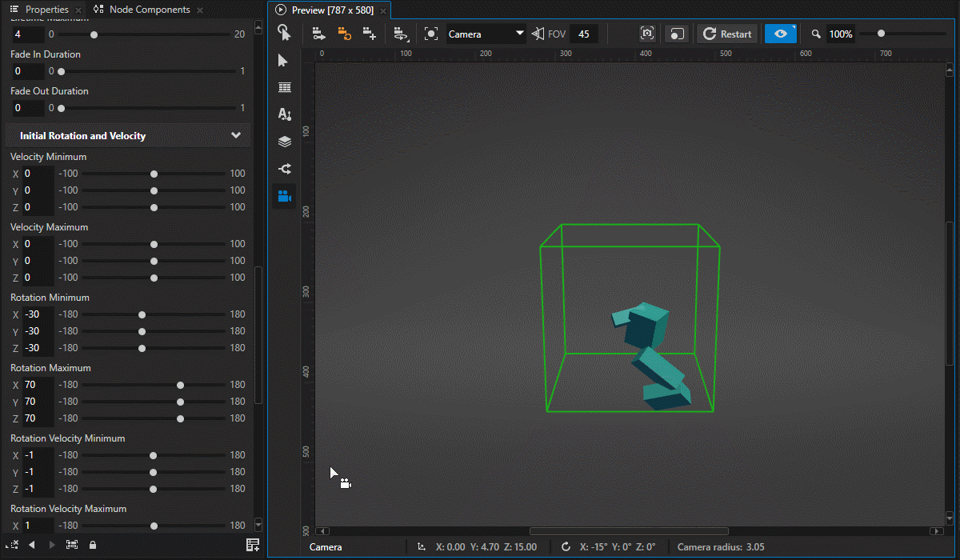The height and width of the screenshot is (560, 960).
Task: Open the Camera selection dropdown
Action: tap(486, 34)
